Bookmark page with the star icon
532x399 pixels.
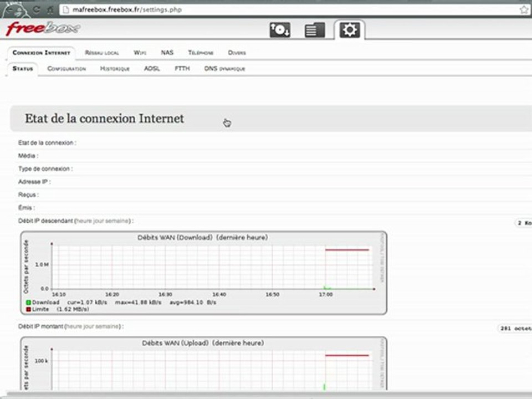[x=524, y=9]
